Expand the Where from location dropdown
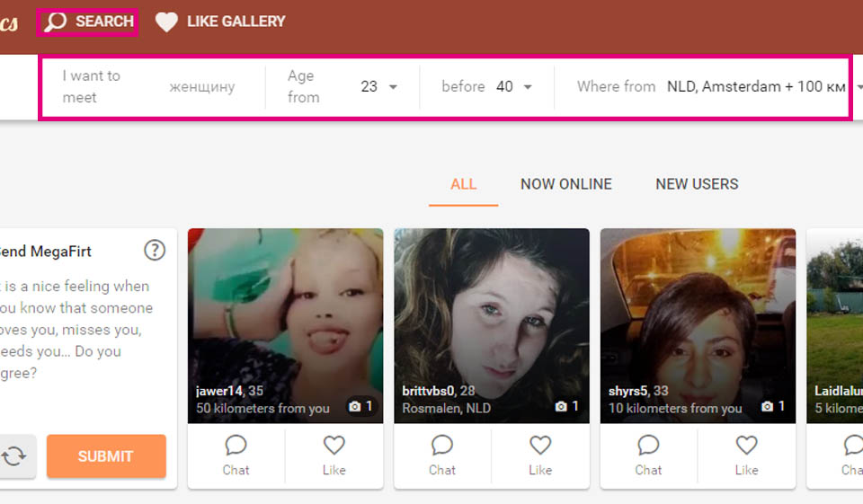Image resolution: width=863 pixels, height=504 pixels. point(859,87)
